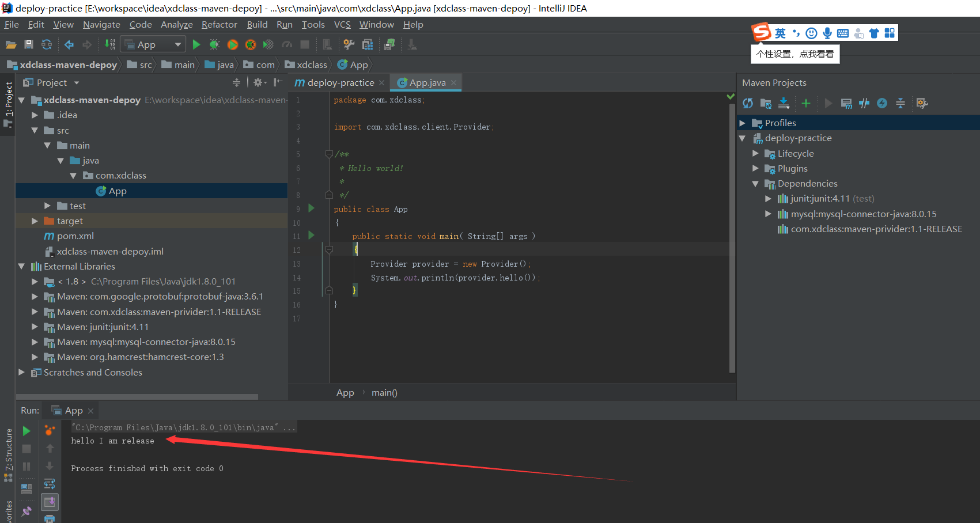Open the File menu
Image resolution: width=980 pixels, height=523 pixels.
(12, 24)
